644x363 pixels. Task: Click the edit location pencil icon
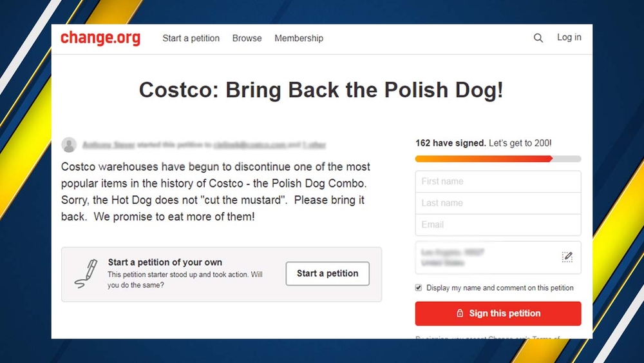tap(567, 257)
